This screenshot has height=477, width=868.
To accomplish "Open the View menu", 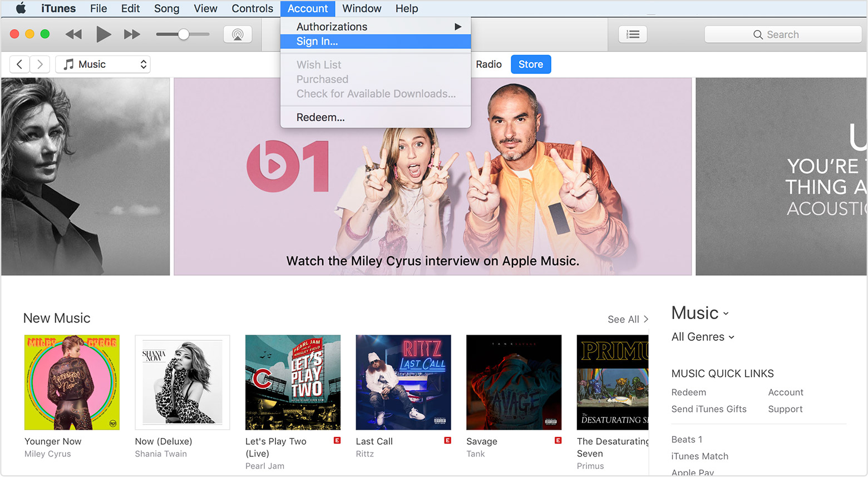I will pos(205,8).
